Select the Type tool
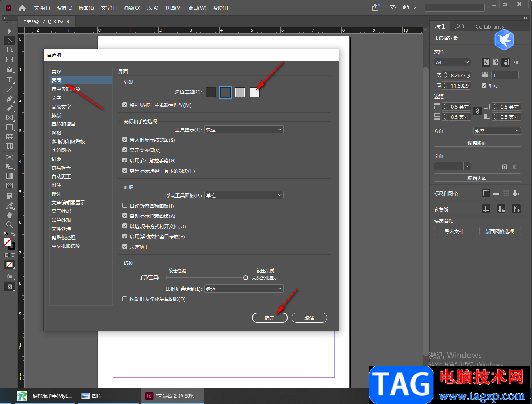Viewport: 532px width, 404px height. pyautogui.click(x=10, y=80)
